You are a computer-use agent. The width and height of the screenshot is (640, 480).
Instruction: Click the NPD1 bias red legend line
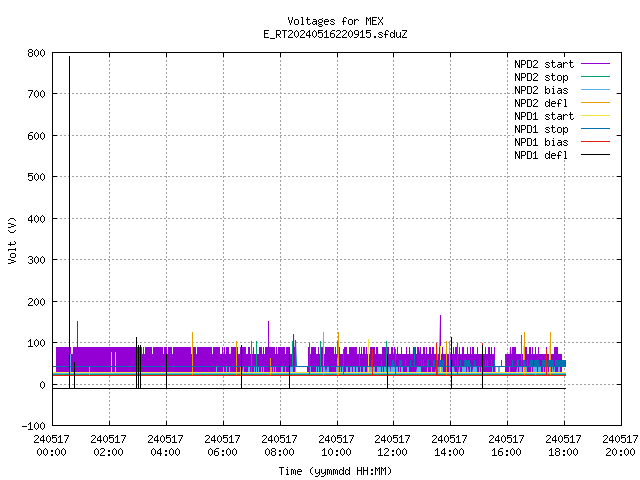tap(595, 142)
